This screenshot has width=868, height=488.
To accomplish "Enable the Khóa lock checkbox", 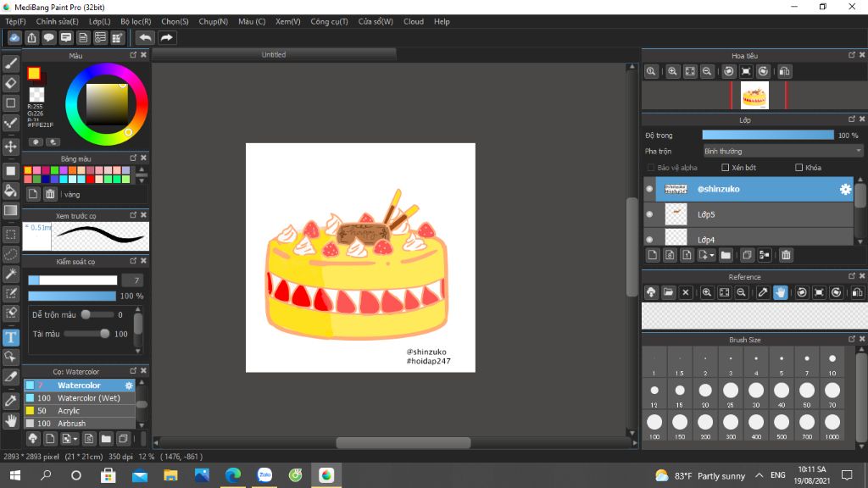I will point(799,168).
